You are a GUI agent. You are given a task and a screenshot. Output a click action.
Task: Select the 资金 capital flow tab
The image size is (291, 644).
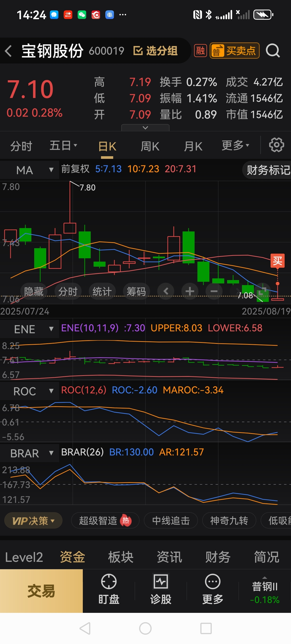tap(73, 557)
